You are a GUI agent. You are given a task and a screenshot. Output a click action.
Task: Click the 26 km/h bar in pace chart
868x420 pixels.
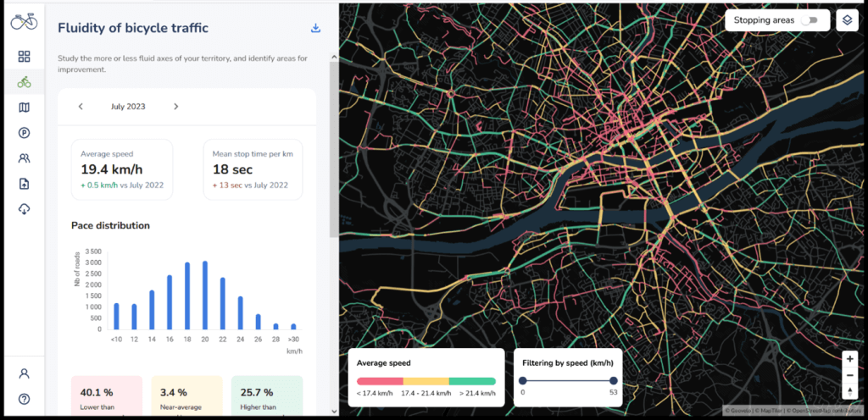coord(258,322)
